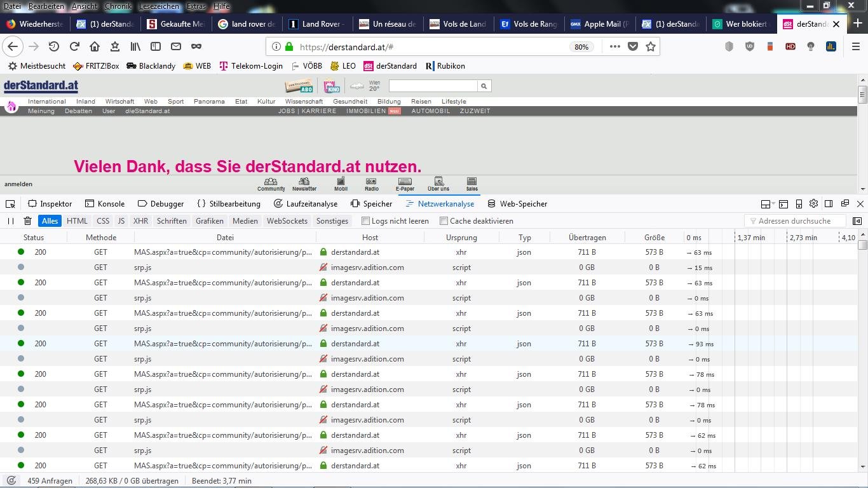Click the Firefox home button

(95, 46)
